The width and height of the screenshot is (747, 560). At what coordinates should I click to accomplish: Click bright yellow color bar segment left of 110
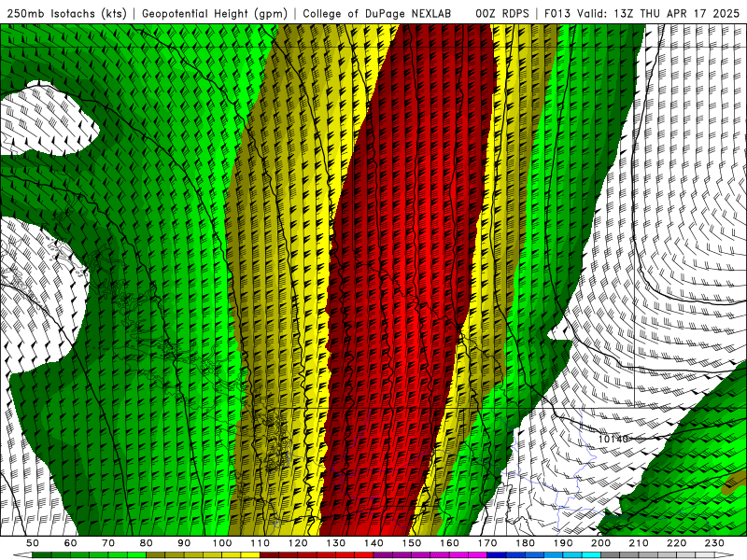pyautogui.click(x=250, y=555)
